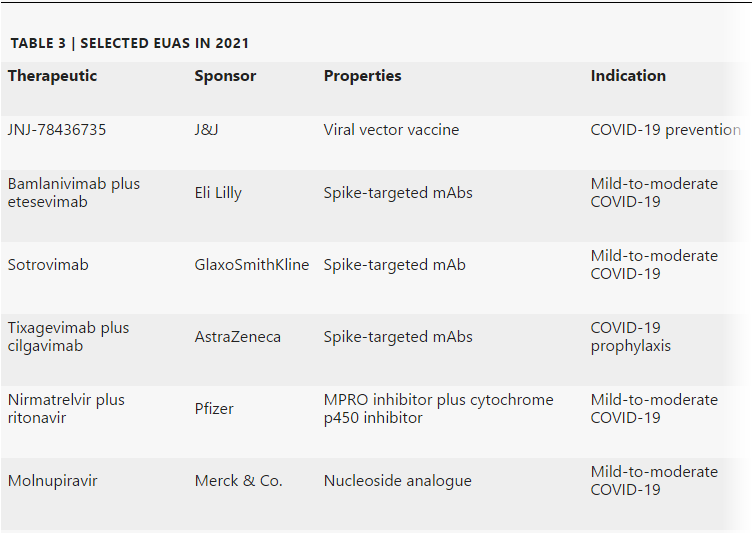Select the AstraZeneca sponsor cell
This screenshot has height=533, width=752.
coord(238,337)
